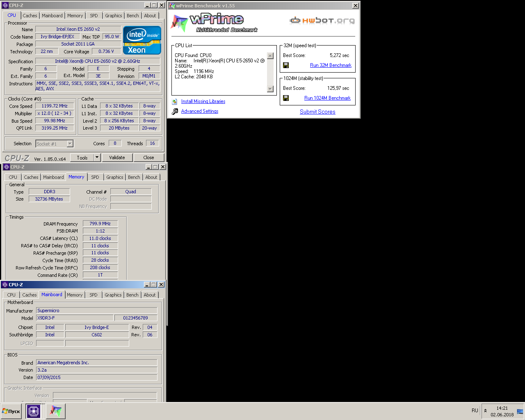
Task: Click Manufacturer field Supermicro
Action: click(x=97, y=310)
